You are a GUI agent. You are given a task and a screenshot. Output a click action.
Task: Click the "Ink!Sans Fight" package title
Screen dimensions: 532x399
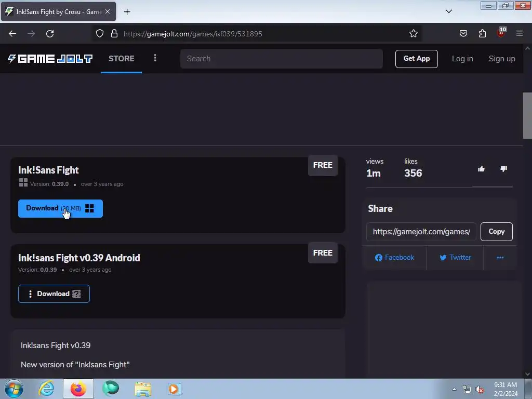(x=48, y=170)
